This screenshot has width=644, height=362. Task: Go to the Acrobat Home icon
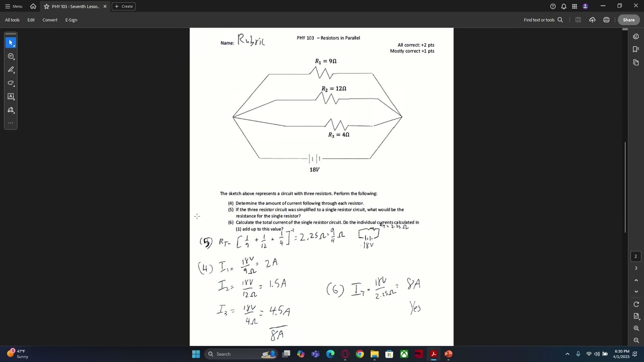33,7
